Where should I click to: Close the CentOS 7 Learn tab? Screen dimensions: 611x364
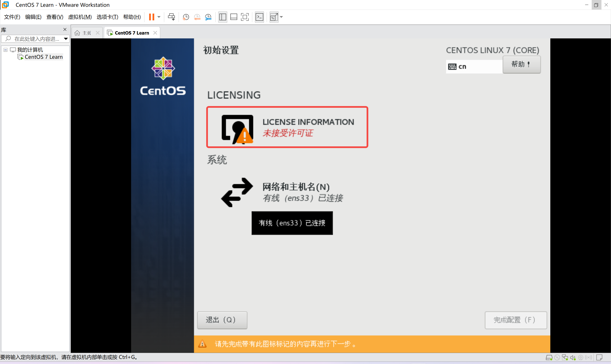pyautogui.click(x=155, y=33)
